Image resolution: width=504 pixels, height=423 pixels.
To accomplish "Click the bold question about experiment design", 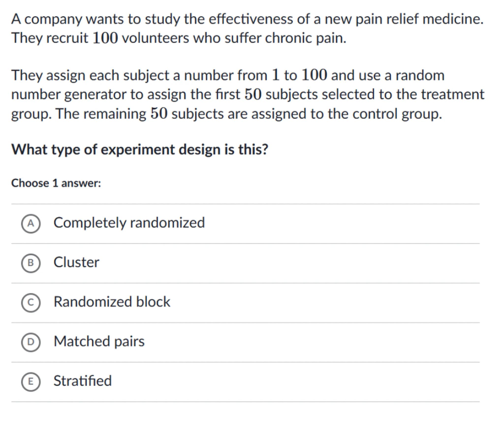I will pyautogui.click(x=140, y=149).
